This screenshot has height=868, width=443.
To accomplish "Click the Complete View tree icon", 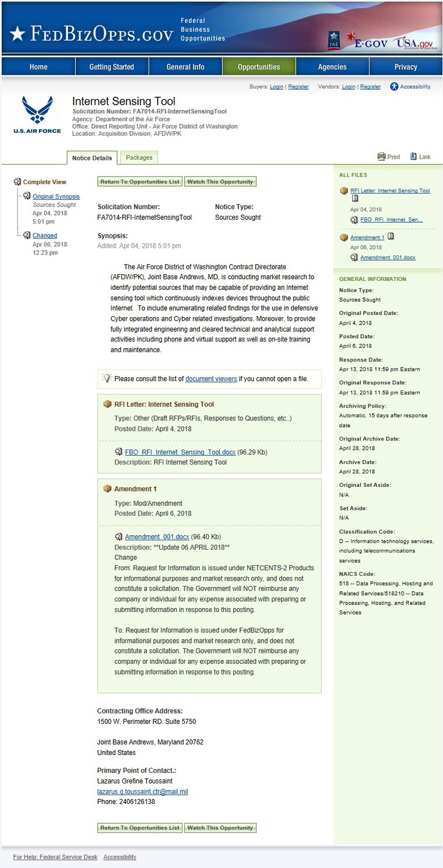I will point(17,182).
